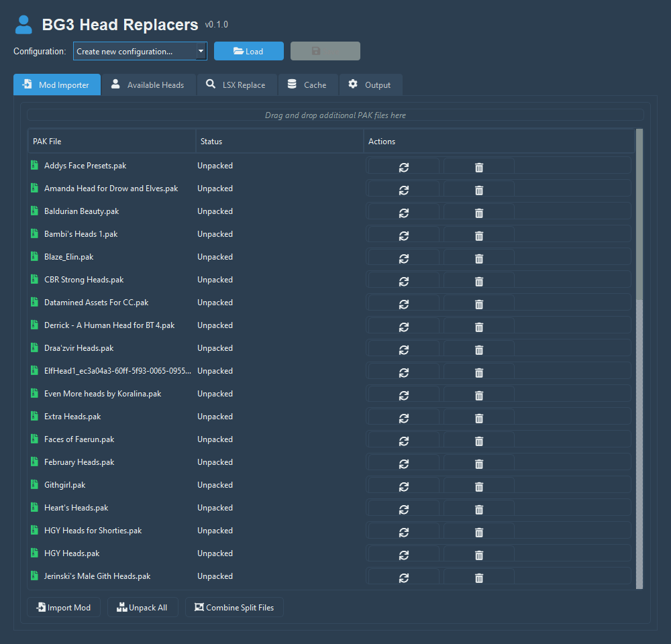The height and width of the screenshot is (644, 671).
Task: Refresh Baldurian Beauty.pak
Action: click(x=403, y=212)
